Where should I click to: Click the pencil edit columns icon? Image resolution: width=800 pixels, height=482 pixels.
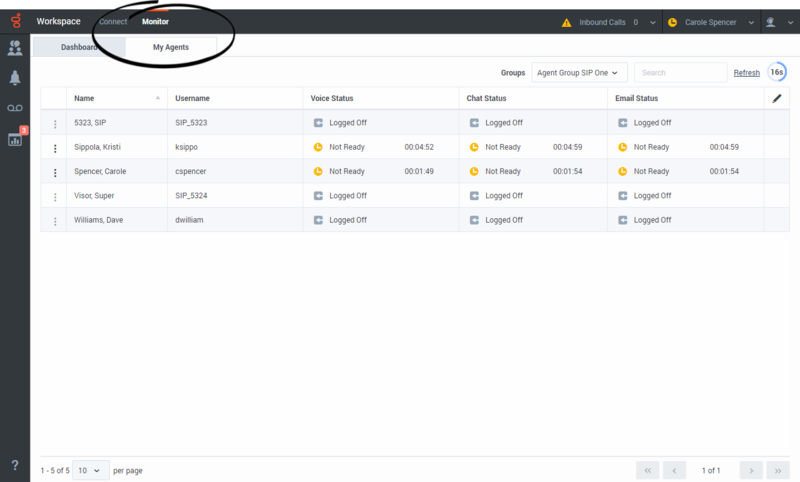777,98
